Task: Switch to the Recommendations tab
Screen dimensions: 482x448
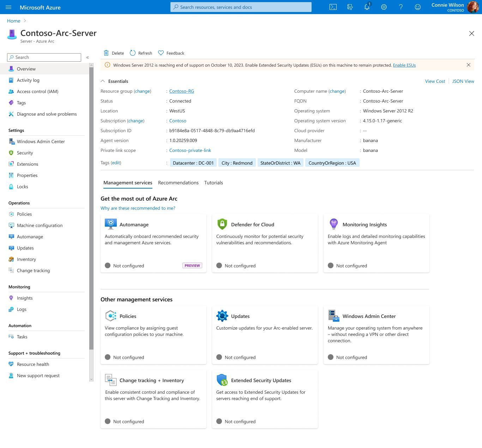Action: (178, 183)
